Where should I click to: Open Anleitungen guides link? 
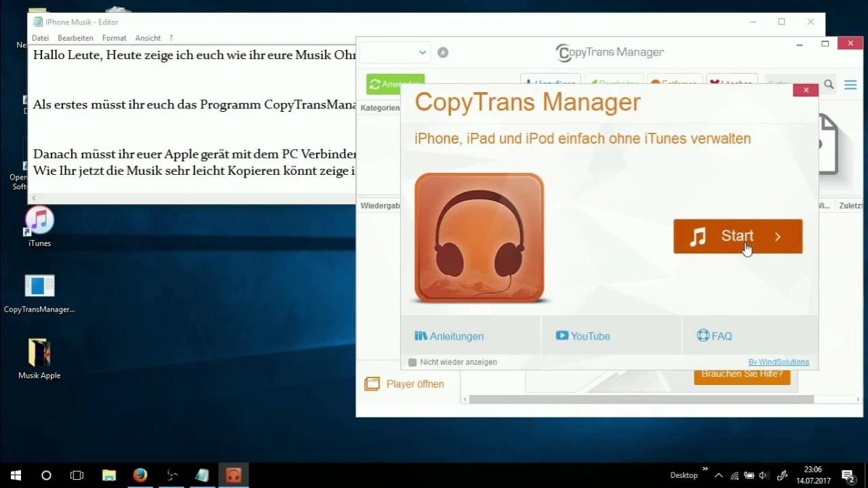[x=449, y=336]
